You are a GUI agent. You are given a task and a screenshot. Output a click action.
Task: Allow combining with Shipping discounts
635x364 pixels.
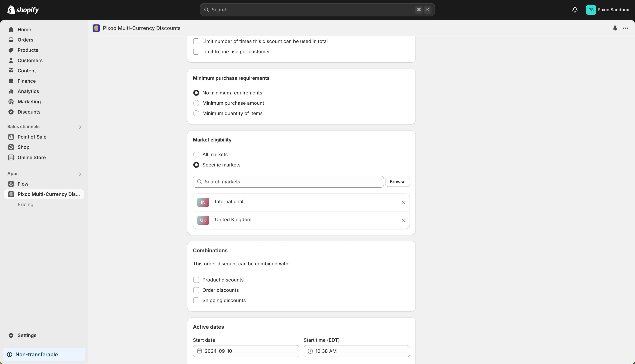click(196, 300)
